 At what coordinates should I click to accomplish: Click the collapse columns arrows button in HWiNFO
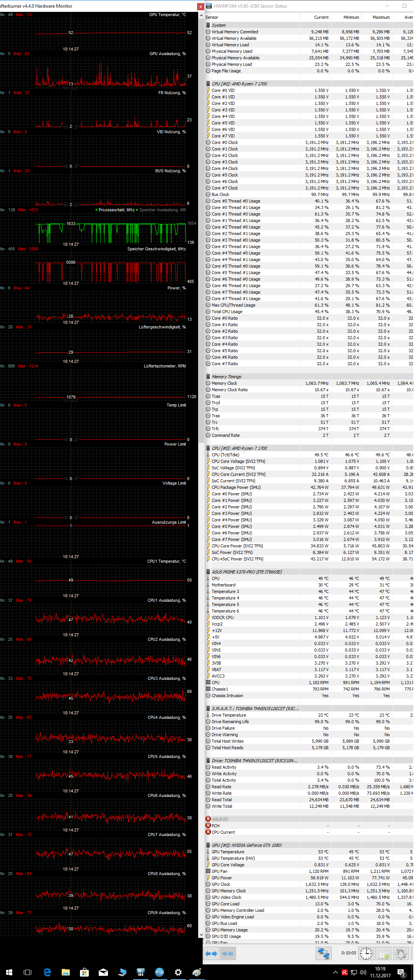(x=227, y=953)
